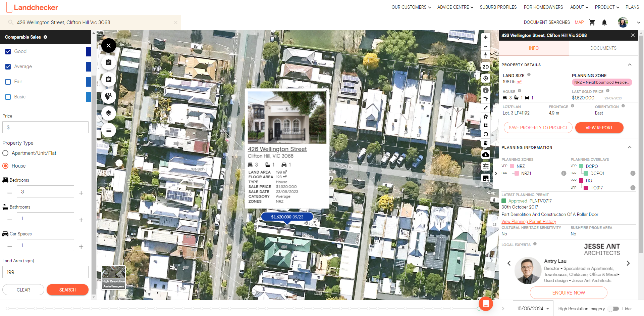The width and height of the screenshot is (644, 316).
Task: Open the For Homeowners page
Action: point(543,7)
